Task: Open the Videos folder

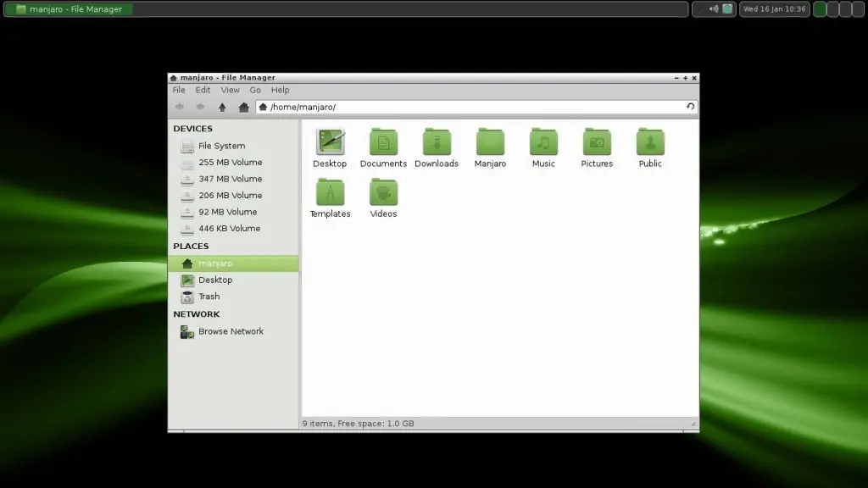Action: 383,198
